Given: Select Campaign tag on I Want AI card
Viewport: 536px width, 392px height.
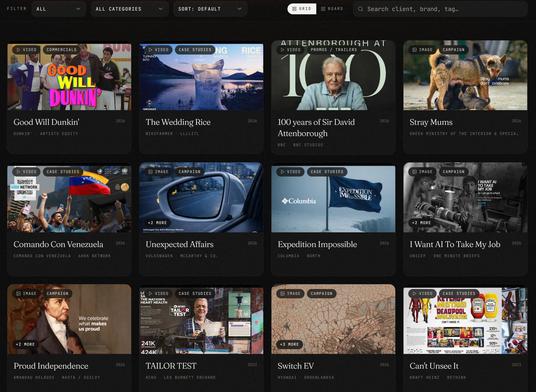Looking at the screenshot, I should [453, 172].
